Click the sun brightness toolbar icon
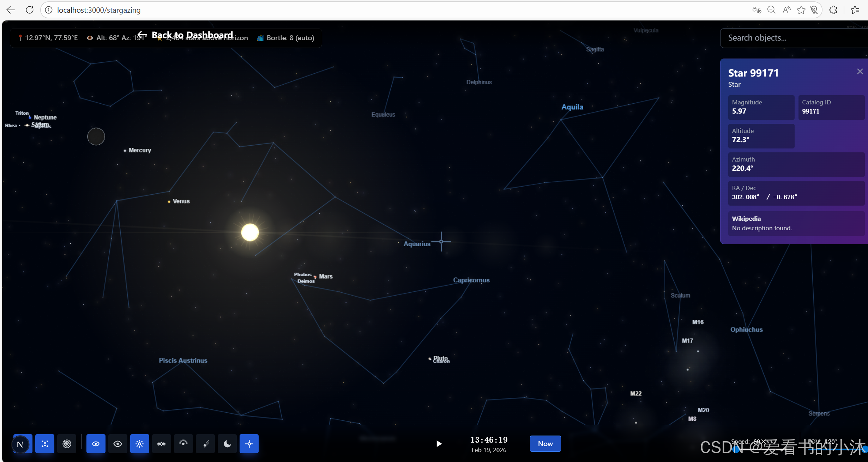This screenshot has height=462, width=868. click(139, 444)
